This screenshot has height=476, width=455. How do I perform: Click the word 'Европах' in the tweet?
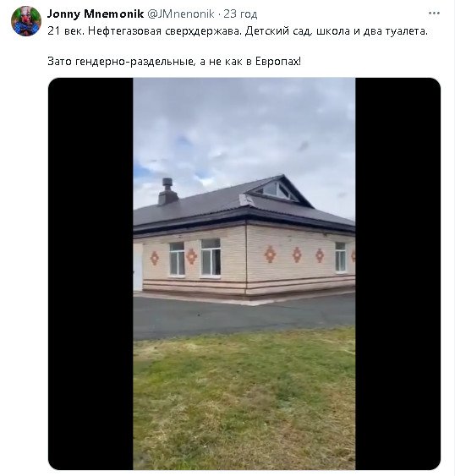point(278,62)
